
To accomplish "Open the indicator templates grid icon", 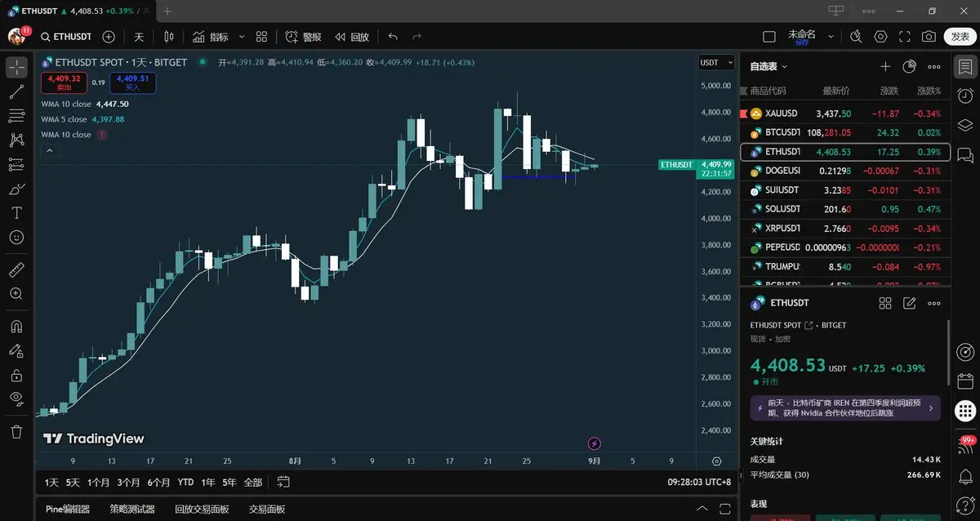I will 261,37.
